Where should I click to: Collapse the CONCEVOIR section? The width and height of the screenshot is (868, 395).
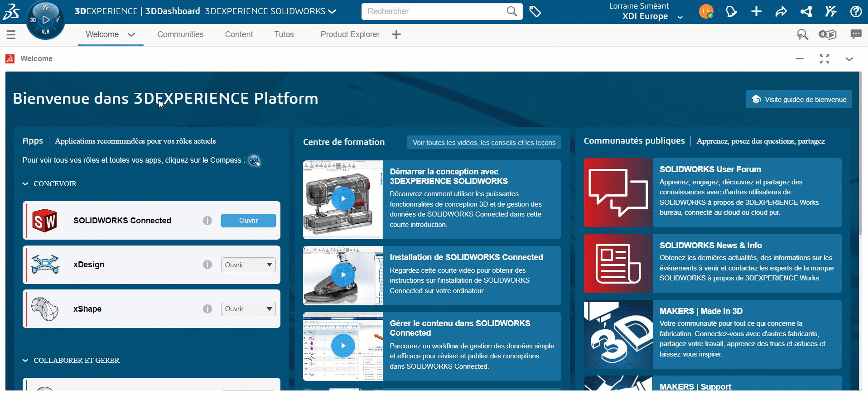[25, 184]
